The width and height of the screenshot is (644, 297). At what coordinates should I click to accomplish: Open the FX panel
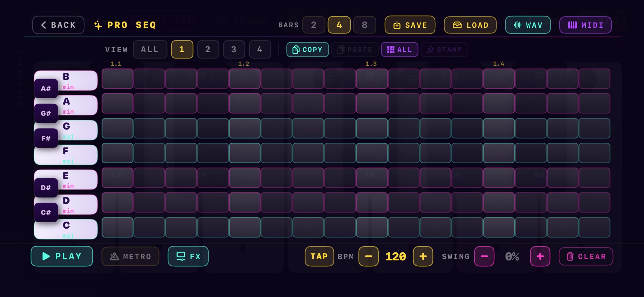[188, 256]
